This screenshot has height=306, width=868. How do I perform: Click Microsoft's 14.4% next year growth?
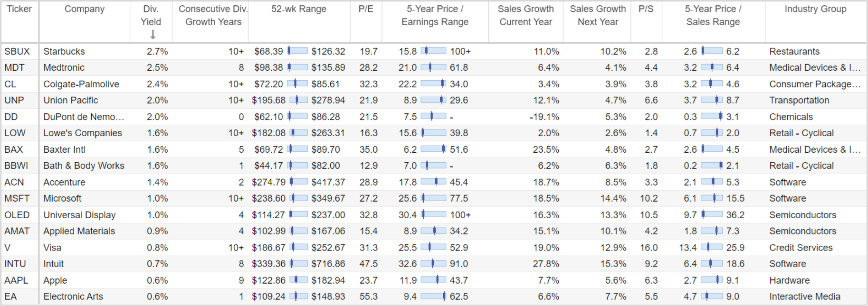click(613, 198)
